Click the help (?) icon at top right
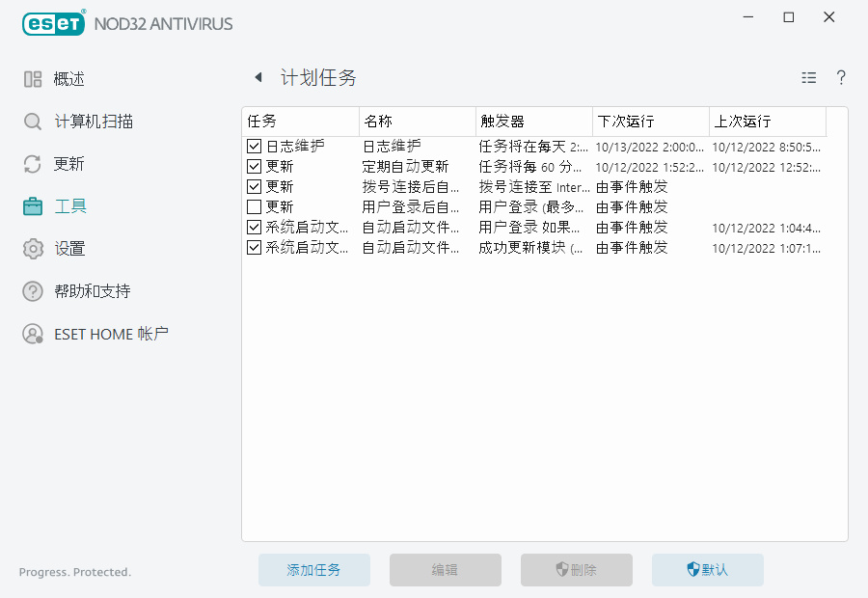Screen dimensions: 868x598 coord(840,77)
